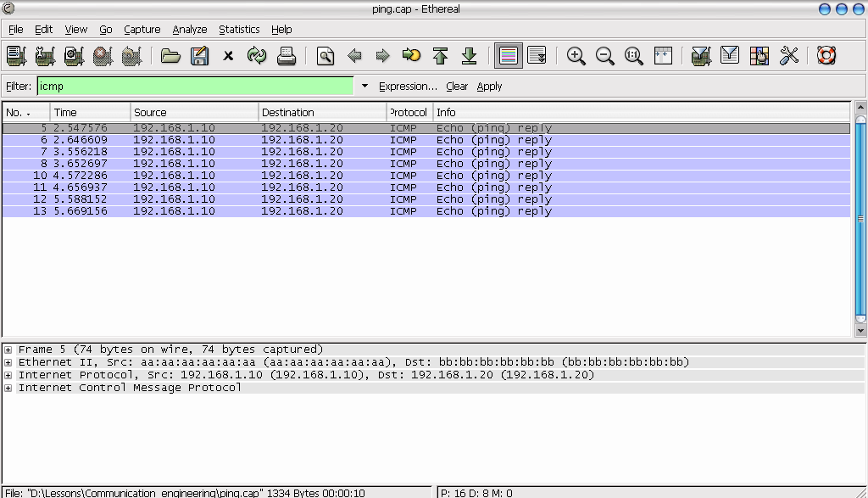Close the capture file X icon

(228, 55)
